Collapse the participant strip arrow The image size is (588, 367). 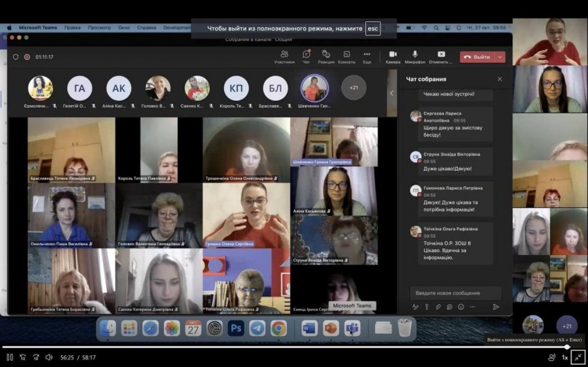392,93
